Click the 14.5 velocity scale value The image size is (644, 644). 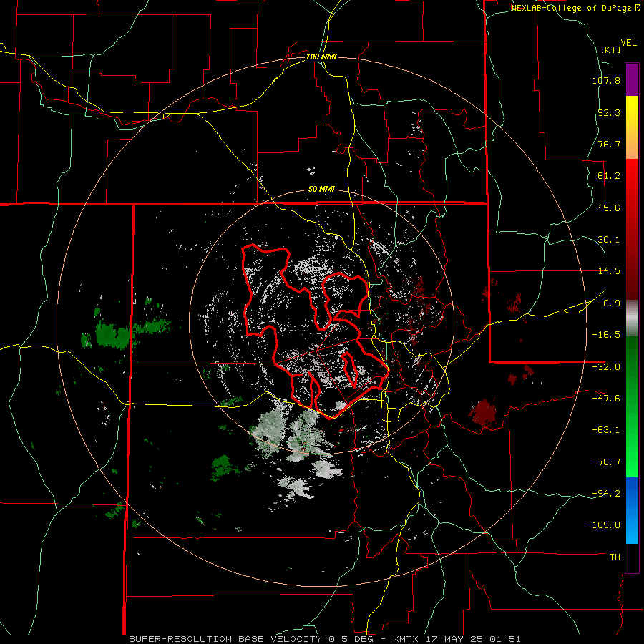[609, 271]
